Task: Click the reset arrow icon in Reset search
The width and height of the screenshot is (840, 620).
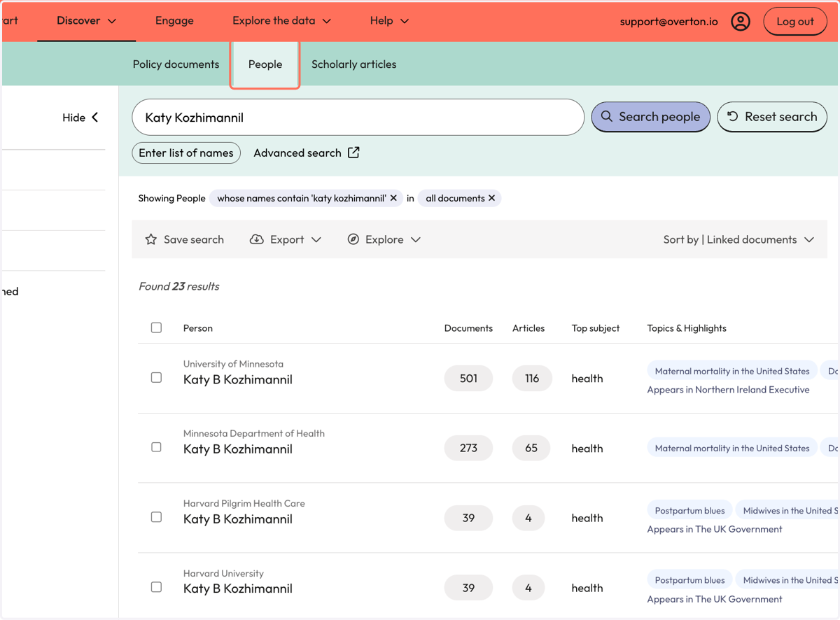Action: click(x=732, y=117)
